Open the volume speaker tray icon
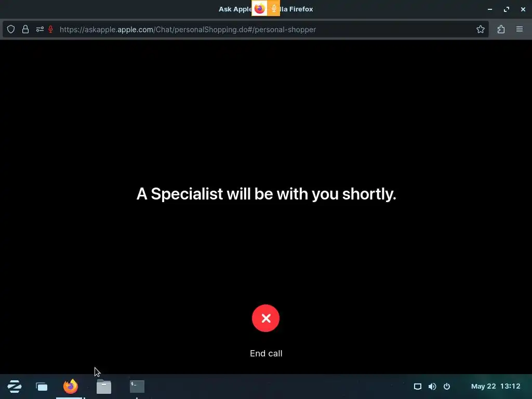Screen dimensions: 532x399 432,387
